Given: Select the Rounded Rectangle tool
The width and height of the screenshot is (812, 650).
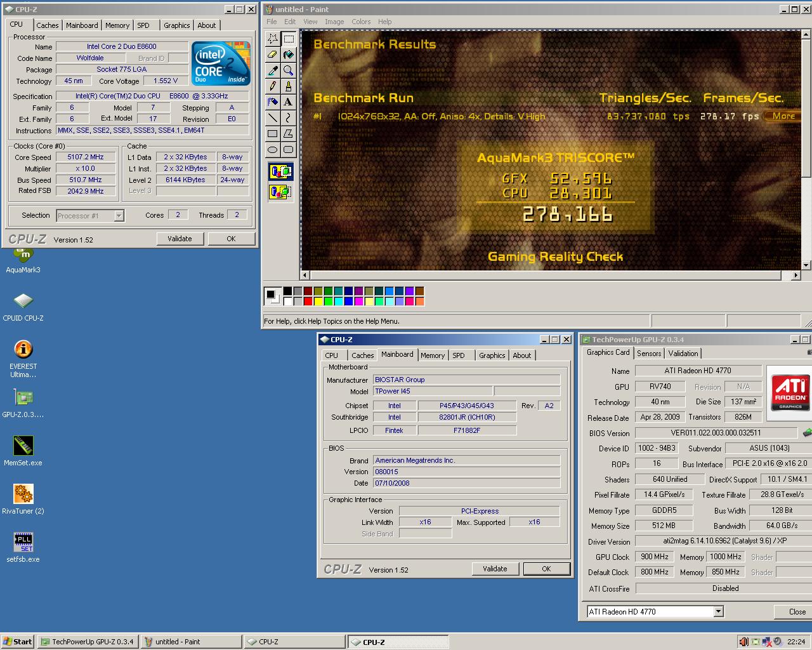Looking at the screenshot, I should [x=288, y=149].
